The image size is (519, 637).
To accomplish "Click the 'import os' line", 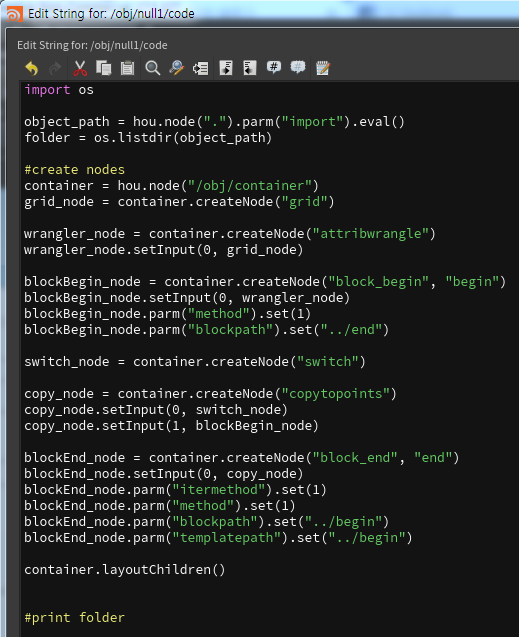I will click(59, 90).
